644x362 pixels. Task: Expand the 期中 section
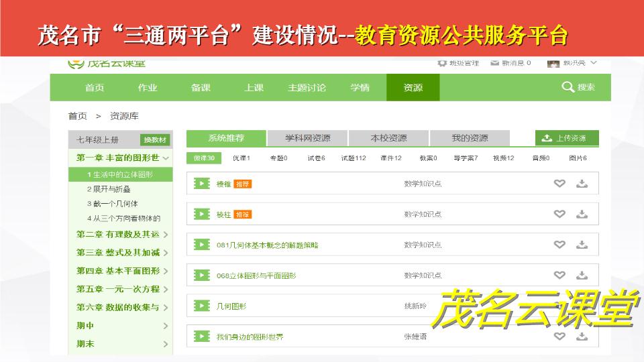166,326
